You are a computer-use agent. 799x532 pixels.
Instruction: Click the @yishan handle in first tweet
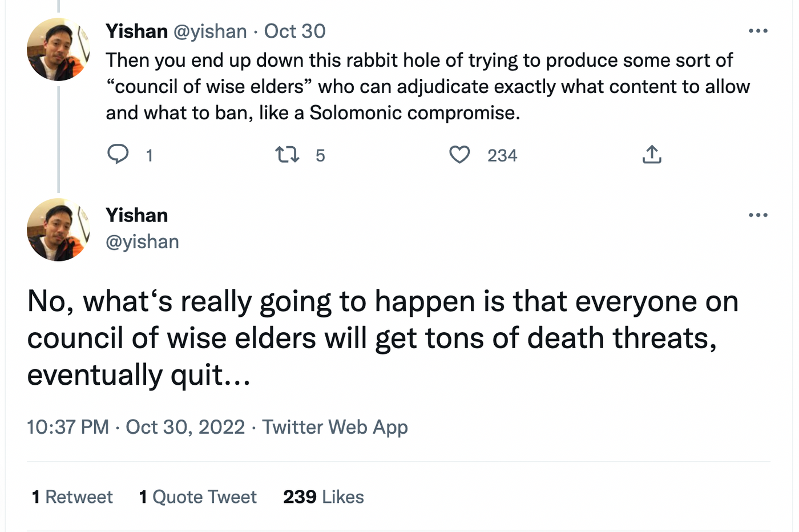tap(210, 31)
